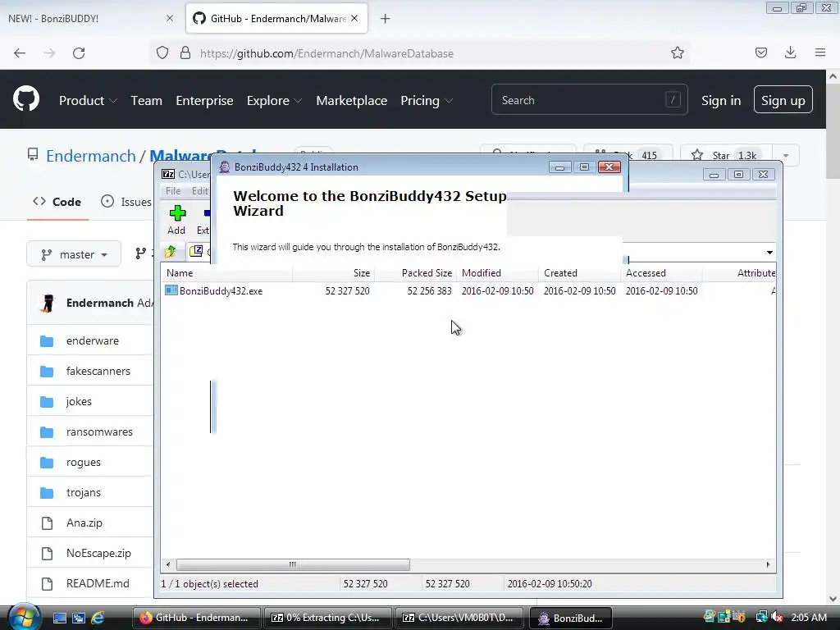Image resolution: width=840 pixels, height=630 pixels.
Task: Click the tracking protection shield icon
Action: coord(162,52)
